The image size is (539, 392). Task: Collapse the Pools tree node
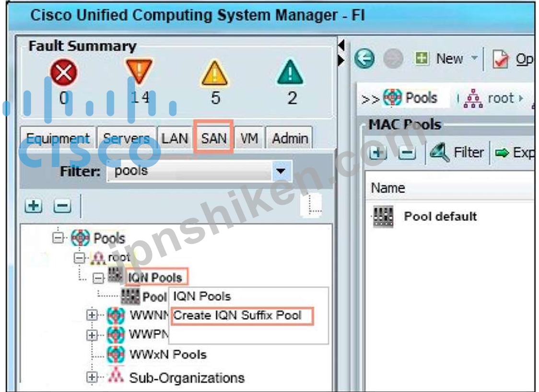59,237
